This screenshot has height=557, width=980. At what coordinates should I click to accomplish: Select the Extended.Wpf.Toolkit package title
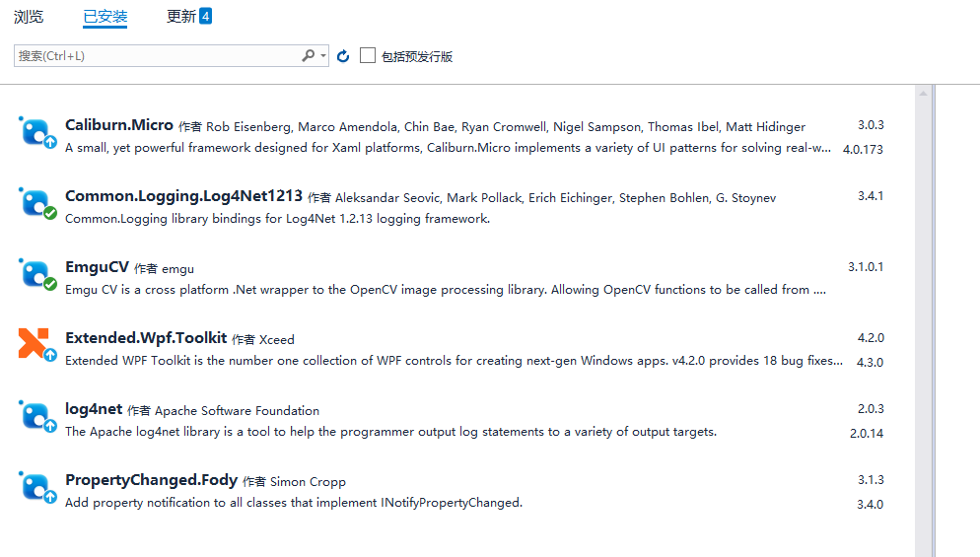[x=146, y=337]
